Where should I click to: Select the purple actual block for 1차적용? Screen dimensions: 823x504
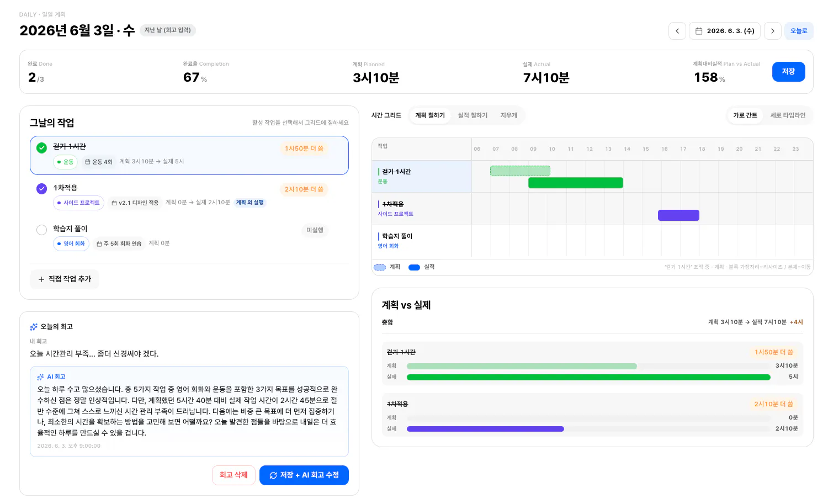click(678, 215)
